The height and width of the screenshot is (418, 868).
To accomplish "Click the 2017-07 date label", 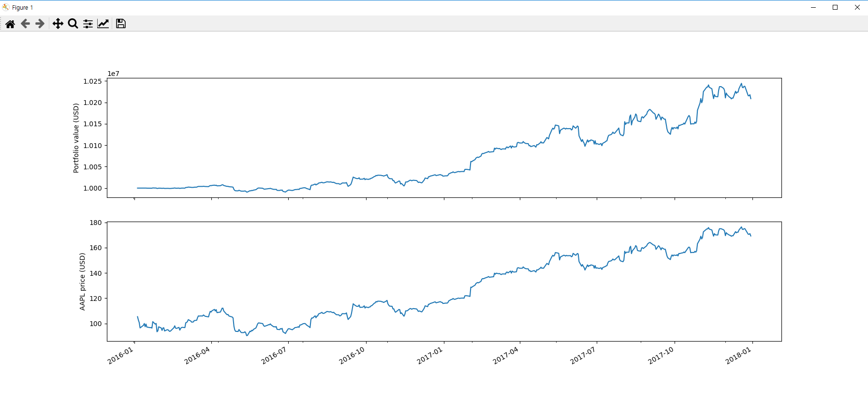I will click(x=583, y=356).
